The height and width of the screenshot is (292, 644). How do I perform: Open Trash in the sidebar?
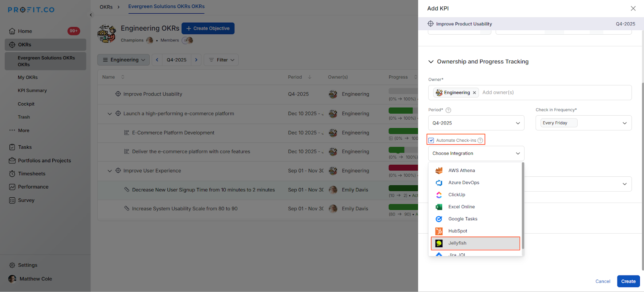click(24, 117)
